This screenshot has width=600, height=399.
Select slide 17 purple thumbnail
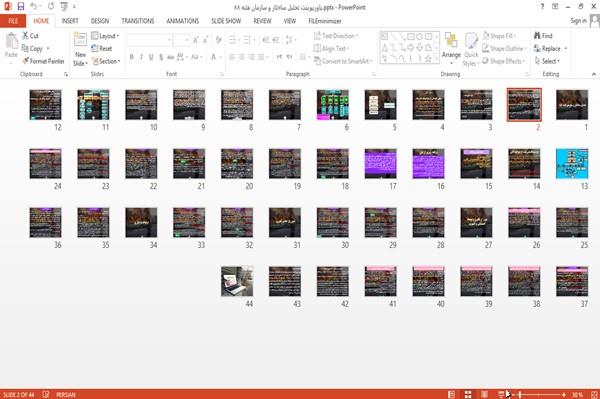380,164
